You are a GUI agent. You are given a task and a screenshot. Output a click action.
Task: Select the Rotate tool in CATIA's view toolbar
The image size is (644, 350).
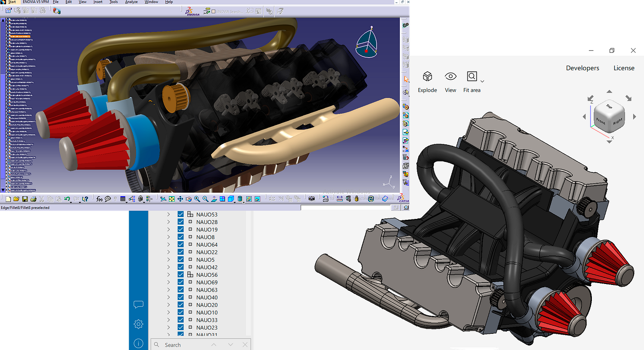190,199
